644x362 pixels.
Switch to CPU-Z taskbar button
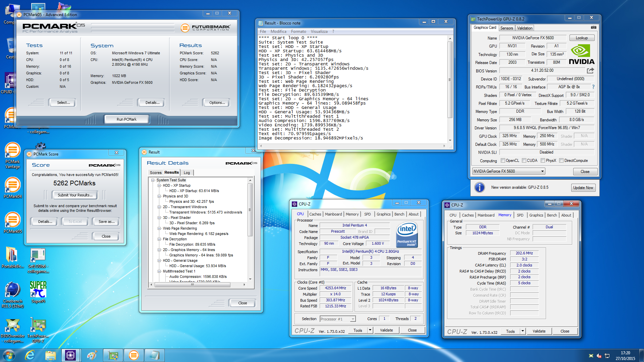coord(70,355)
